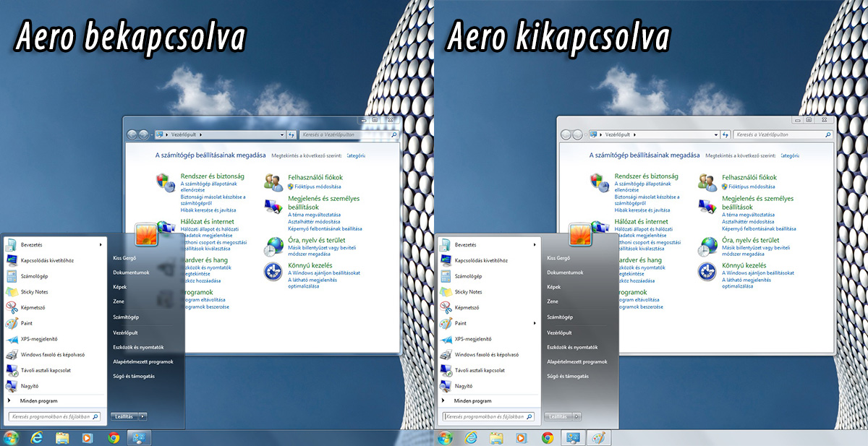Open Windows Media Player in Aero bekapcsolva taskbar
Screen dimensions: 868x446
(88, 437)
